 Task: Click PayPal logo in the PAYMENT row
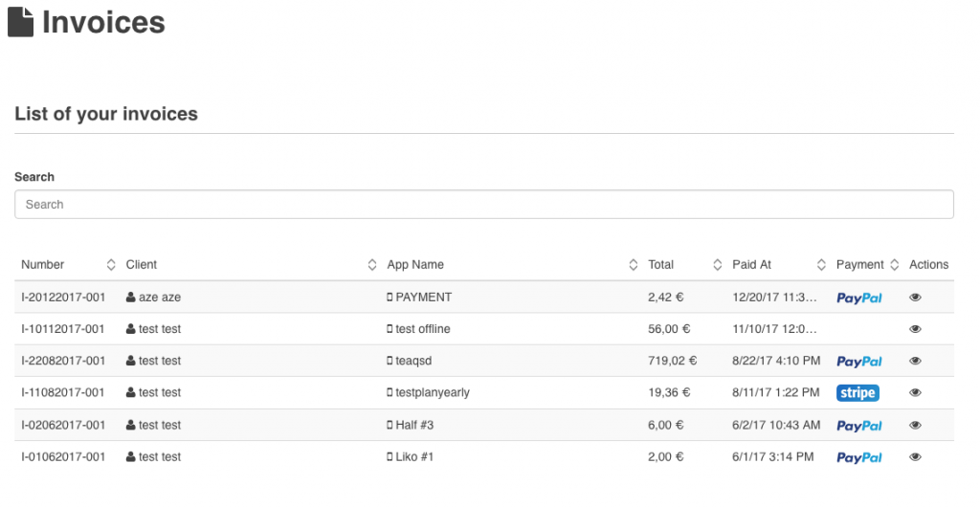point(858,298)
